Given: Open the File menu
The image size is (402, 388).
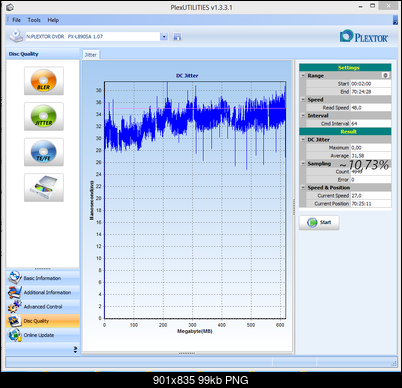Looking at the screenshot, I should [16, 20].
